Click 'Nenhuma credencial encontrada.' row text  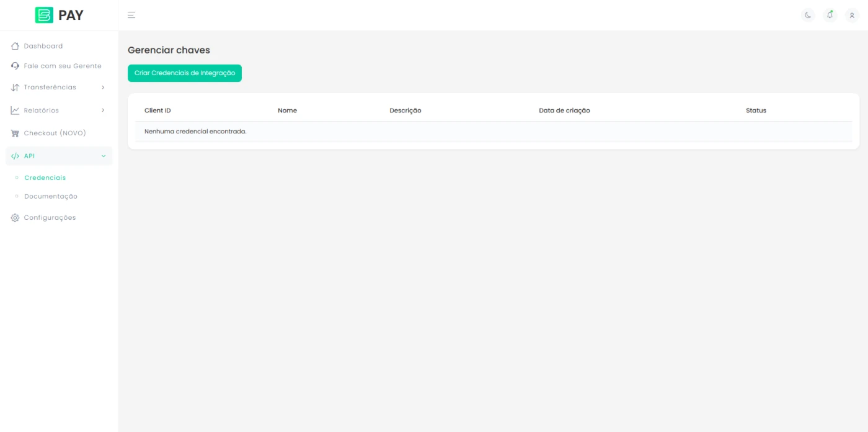point(195,132)
